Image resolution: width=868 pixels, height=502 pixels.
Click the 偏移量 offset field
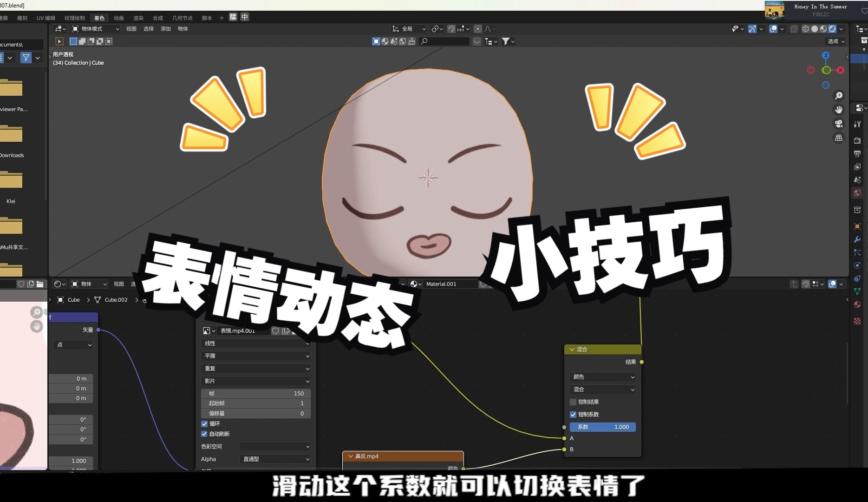pos(256,414)
